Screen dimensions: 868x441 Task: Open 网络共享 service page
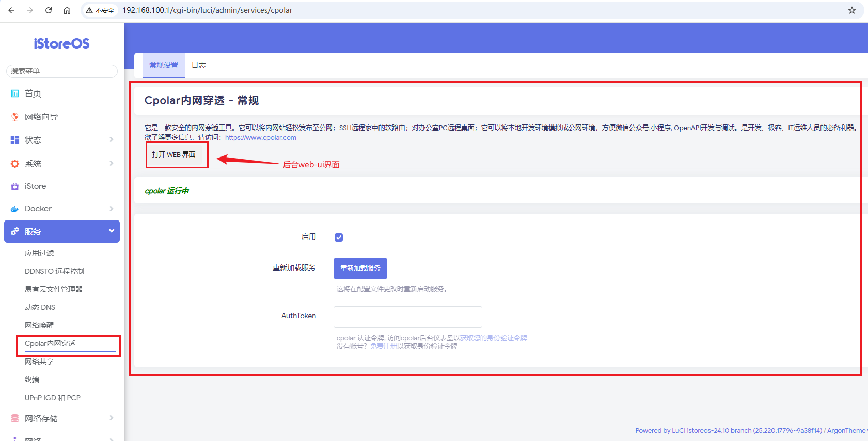tap(39, 361)
